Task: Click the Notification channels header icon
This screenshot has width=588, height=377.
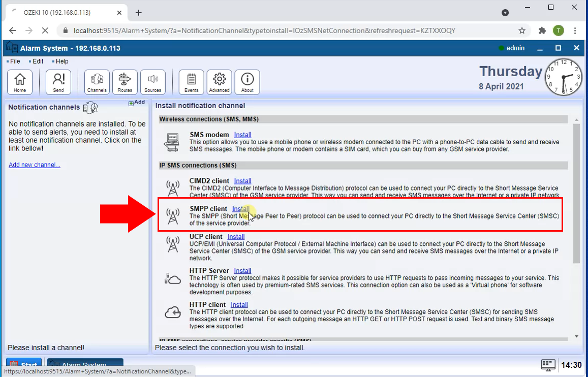Action: click(90, 108)
